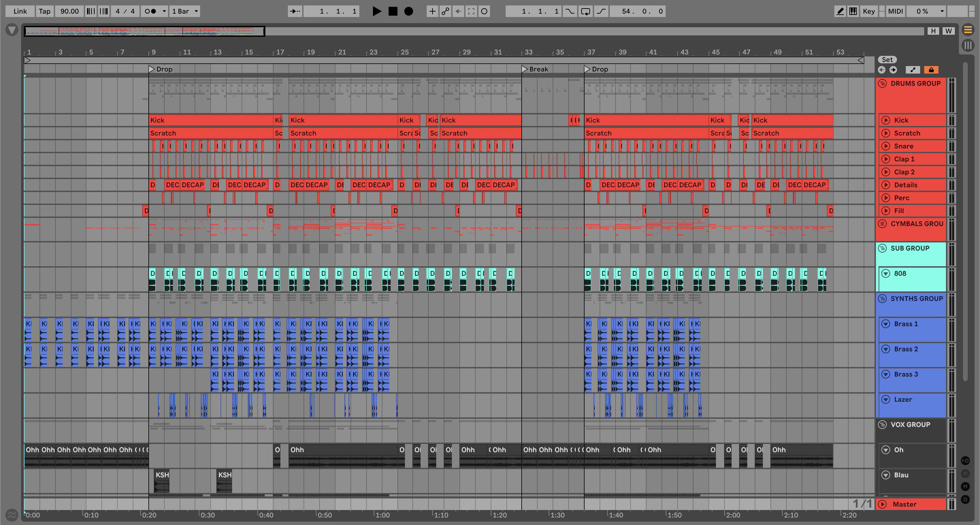Viewport: 980px width, 525px height.
Task: Show the In/Out section I-O button
Action: [x=965, y=460]
